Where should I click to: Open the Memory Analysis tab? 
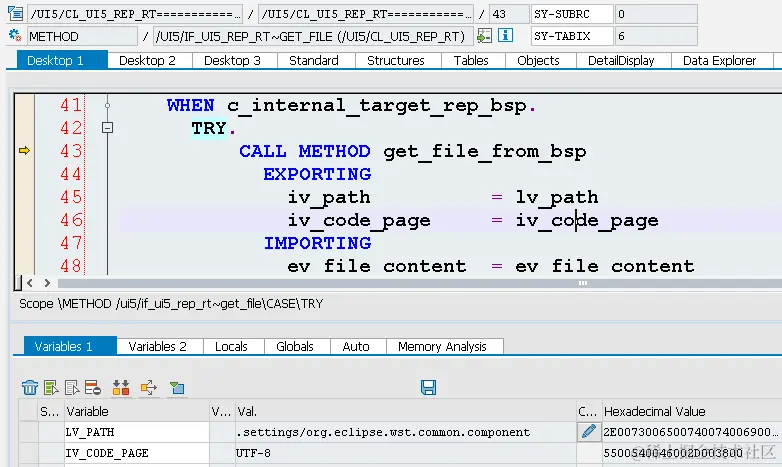(442, 346)
